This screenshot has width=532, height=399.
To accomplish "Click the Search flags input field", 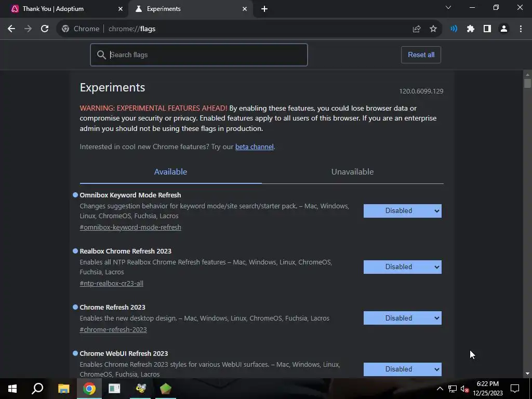I will pyautogui.click(x=199, y=55).
